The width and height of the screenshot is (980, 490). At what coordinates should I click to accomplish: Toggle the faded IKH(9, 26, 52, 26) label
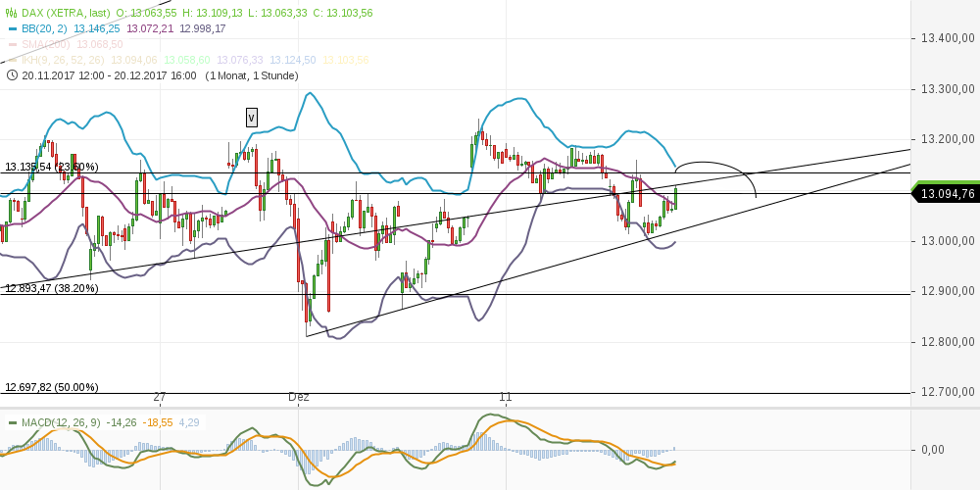(x=63, y=60)
